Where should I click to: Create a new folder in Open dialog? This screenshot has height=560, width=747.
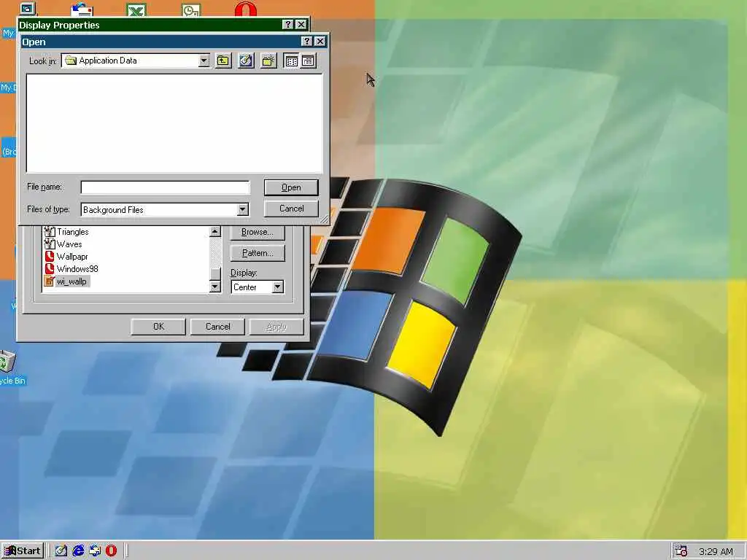pyautogui.click(x=268, y=61)
